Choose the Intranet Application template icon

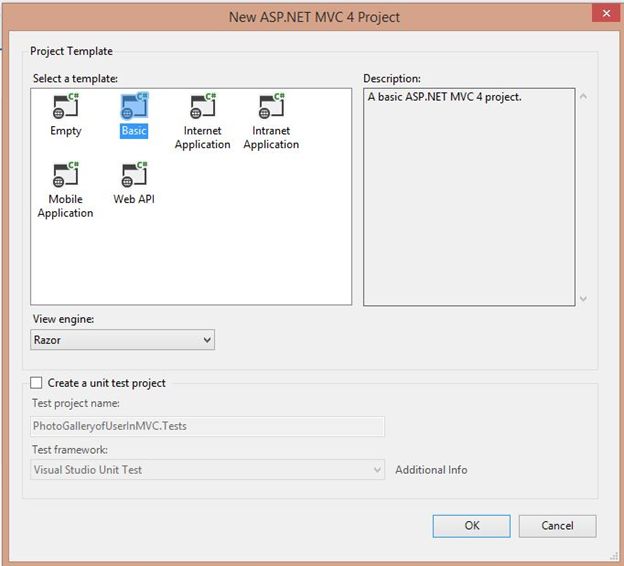(272, 106)
